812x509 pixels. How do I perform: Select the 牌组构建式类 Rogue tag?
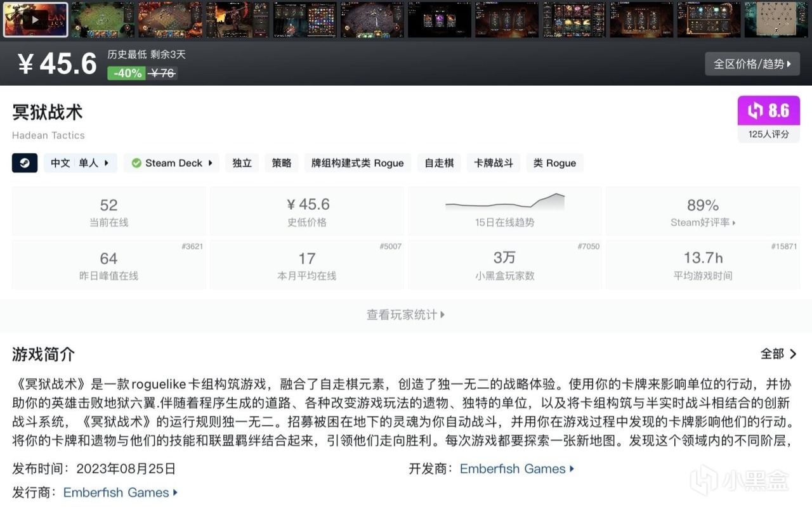point(358,163)
